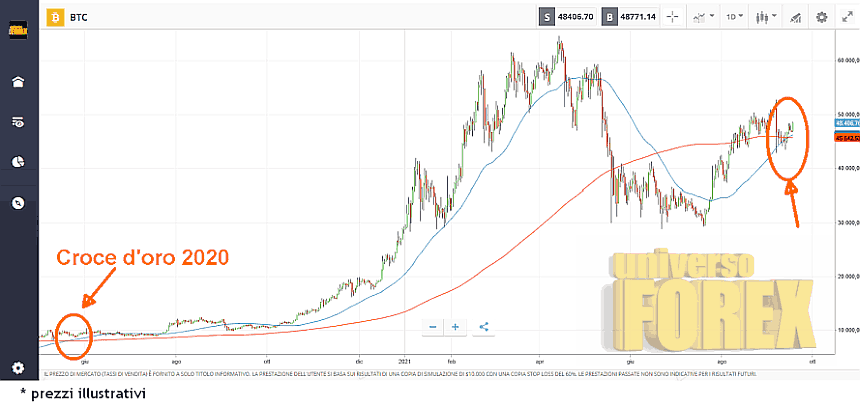Open the portfolio pie chart icon
The height and width of the screenshot is (405, 860).
[x=18, y=162]
